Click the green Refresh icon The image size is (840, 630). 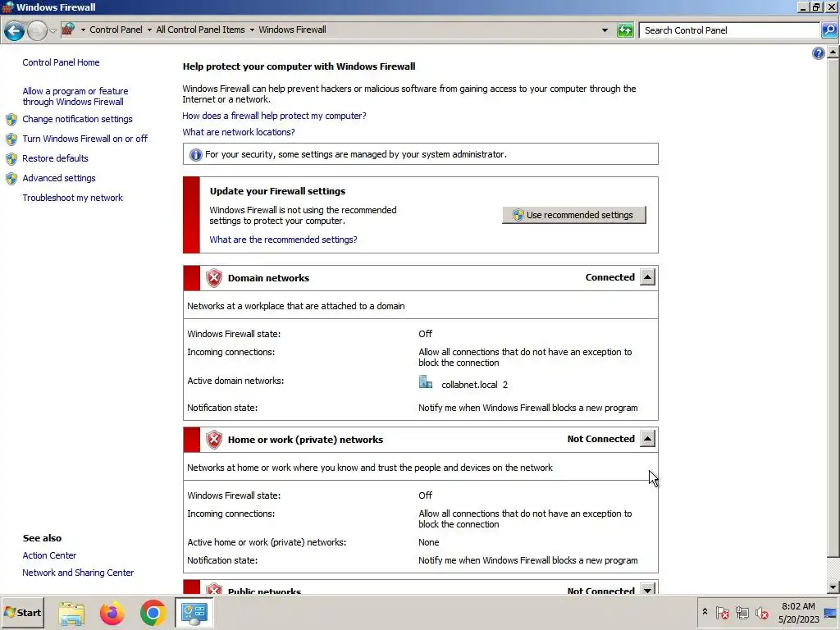coord(625,30)
